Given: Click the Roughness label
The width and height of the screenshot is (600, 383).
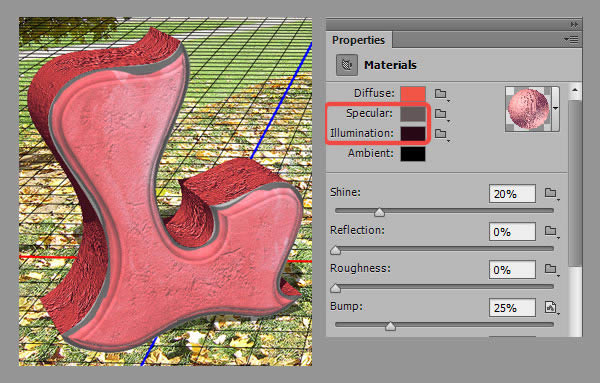Looking at the screenshot, I should (360, 268).
